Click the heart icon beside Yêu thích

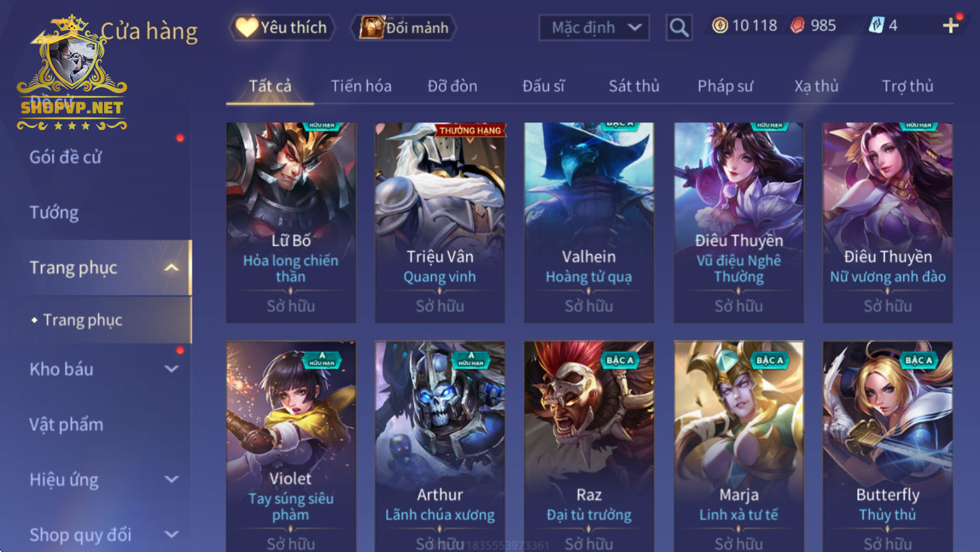[x=246, y=27]
